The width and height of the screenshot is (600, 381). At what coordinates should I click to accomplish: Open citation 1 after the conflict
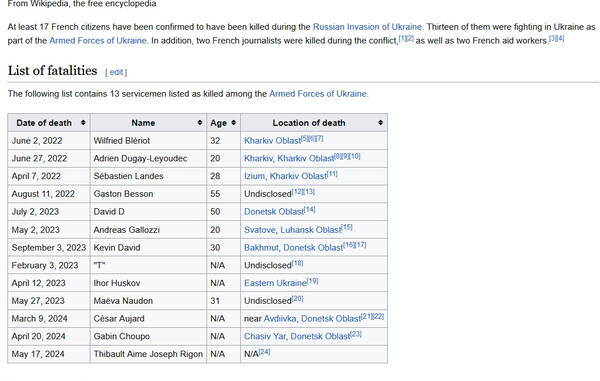point(402,38)
